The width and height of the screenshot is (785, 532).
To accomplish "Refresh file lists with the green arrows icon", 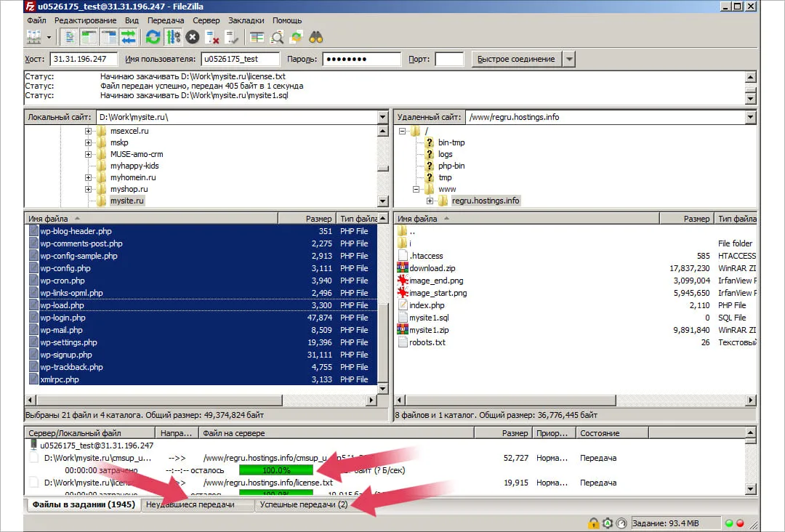I will (153, 37).
